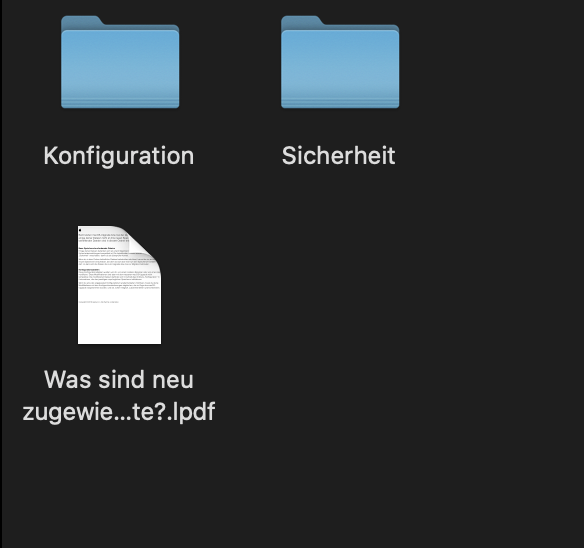Click the dark left window edge strip
Image resolution: width=584 pixels, height=548 pixels.
pos(1,274)
